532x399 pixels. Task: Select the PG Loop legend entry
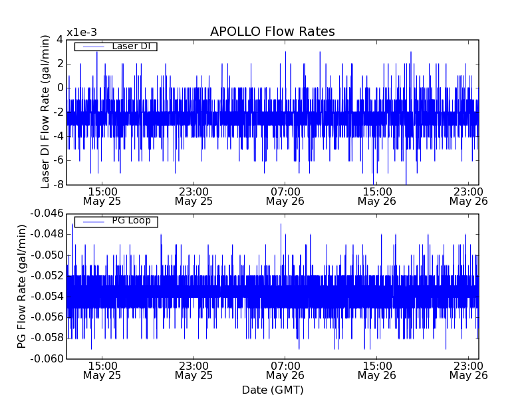click(x=130, y=221)
